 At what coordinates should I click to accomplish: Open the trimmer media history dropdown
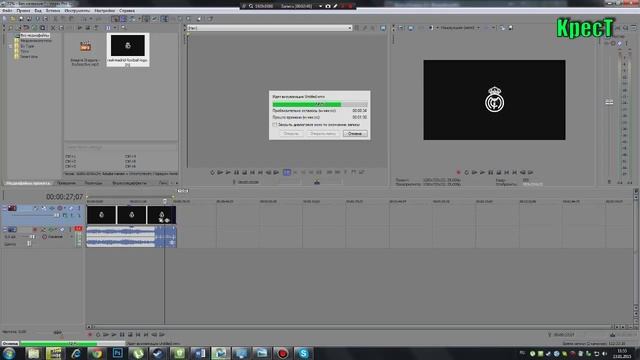point(349,28)
